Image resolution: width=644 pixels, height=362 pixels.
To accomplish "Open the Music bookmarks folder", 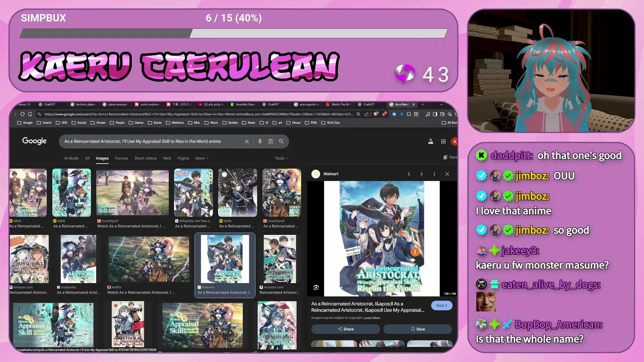I will point(211,123).
